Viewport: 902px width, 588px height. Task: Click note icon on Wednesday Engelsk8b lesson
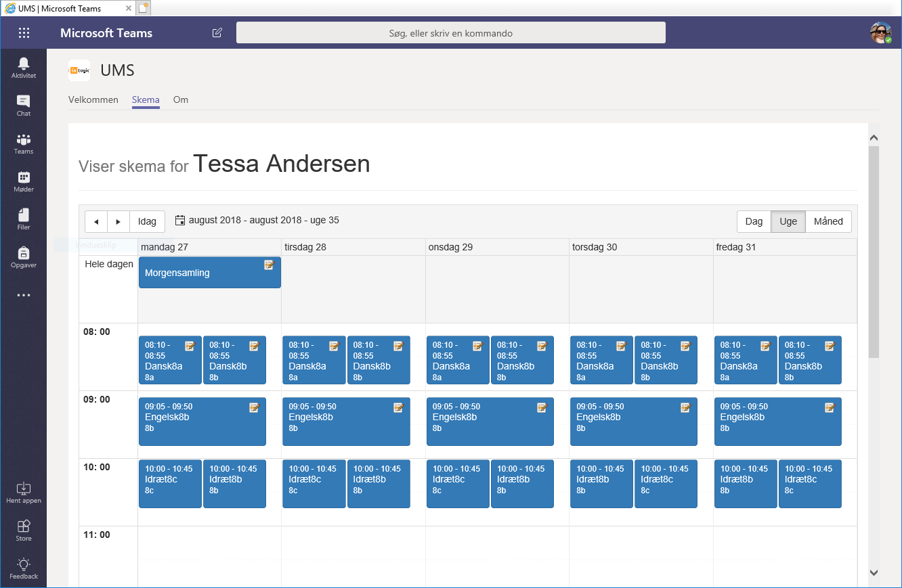click(542, 407)
